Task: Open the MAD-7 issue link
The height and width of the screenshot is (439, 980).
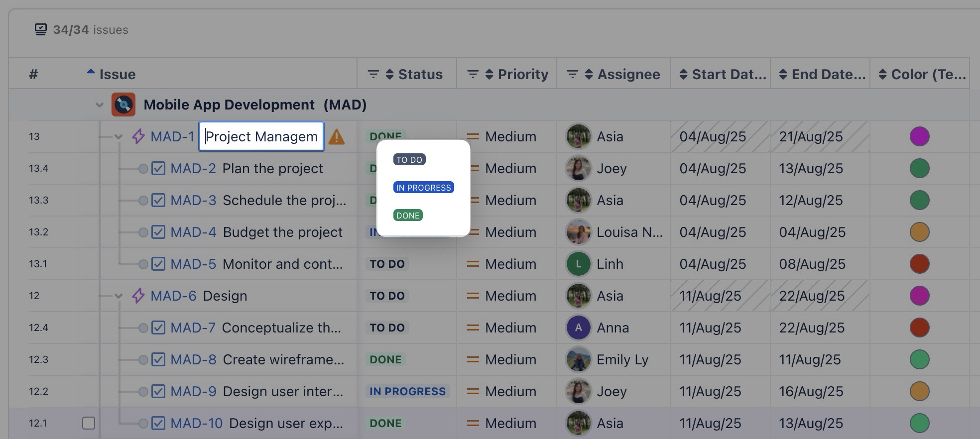Action: point(193,328)
